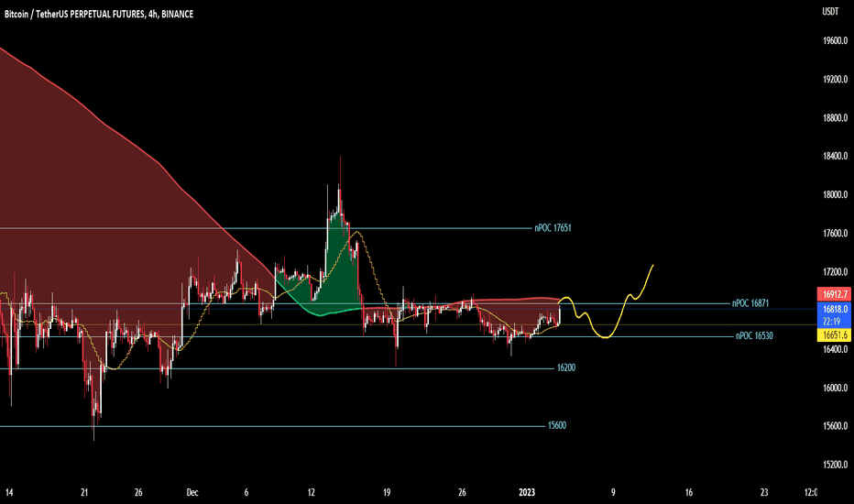The height and width of the screenshot is (504, 854).
Task: Click the USDT currency label
Action: [830, 11]
